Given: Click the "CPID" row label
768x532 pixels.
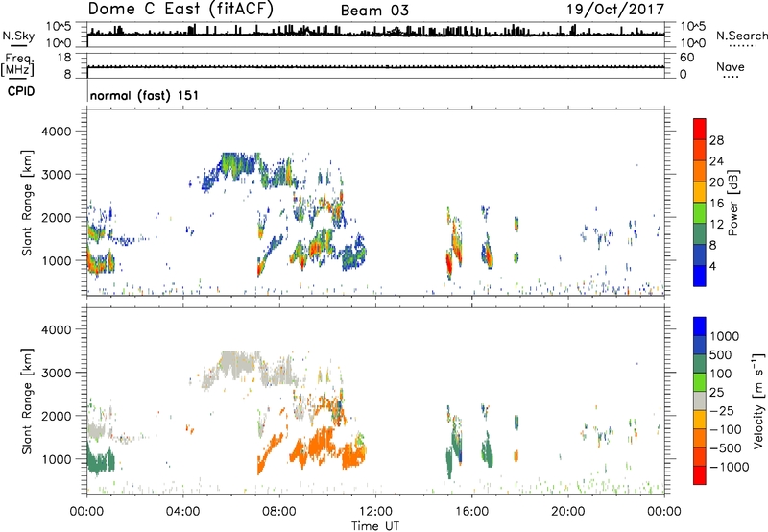Looking at the screenshot, I should (21, 91).
